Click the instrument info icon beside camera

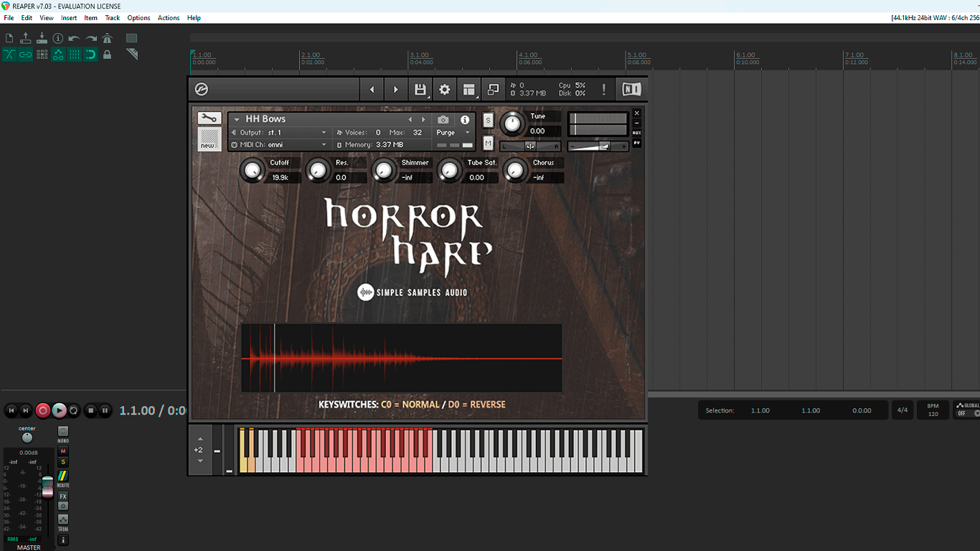tap(465, 120)
